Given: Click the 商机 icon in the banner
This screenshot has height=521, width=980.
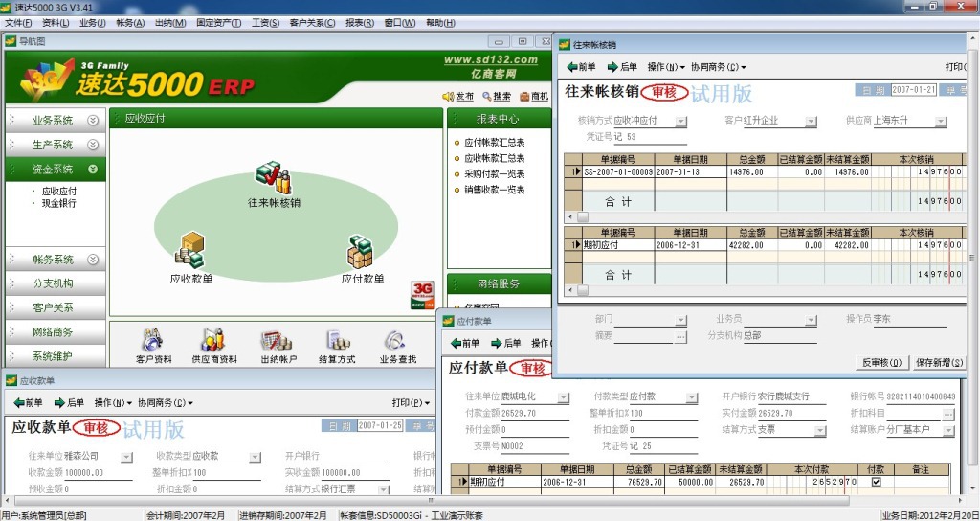Looking at the screenshot, I should click(524, 97).
